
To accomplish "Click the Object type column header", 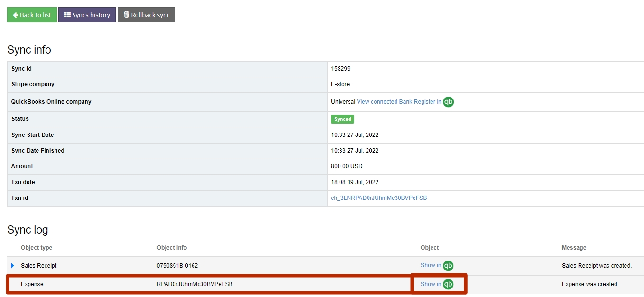I will click(x=37, y=247).
